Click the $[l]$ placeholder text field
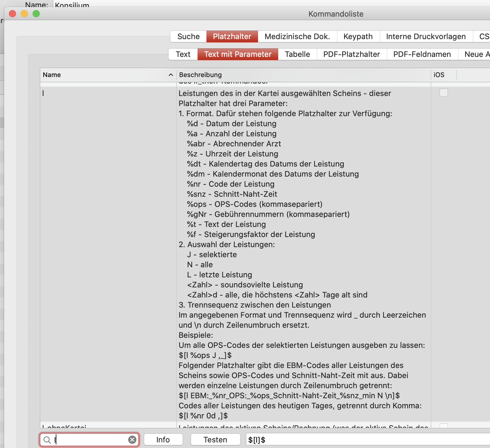The height and width of the screenshot is (448, 490). pos(368,440)
